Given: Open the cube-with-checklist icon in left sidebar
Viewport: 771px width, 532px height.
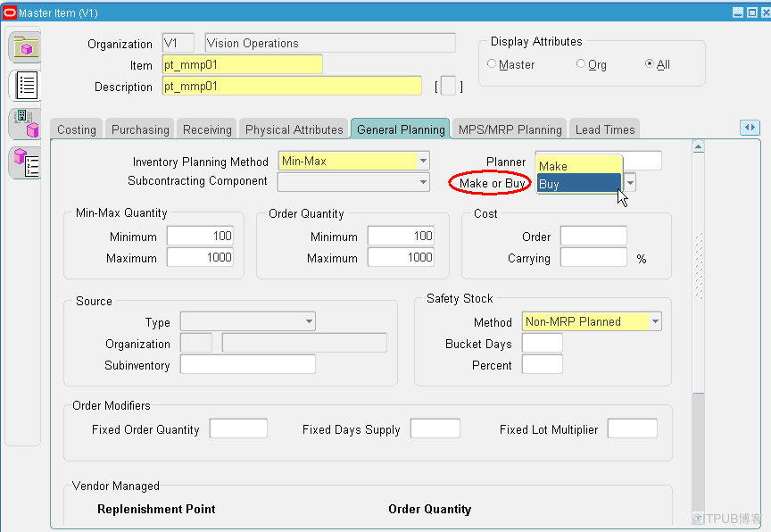Looking at the screenshot, I should [x=25, y=162].
